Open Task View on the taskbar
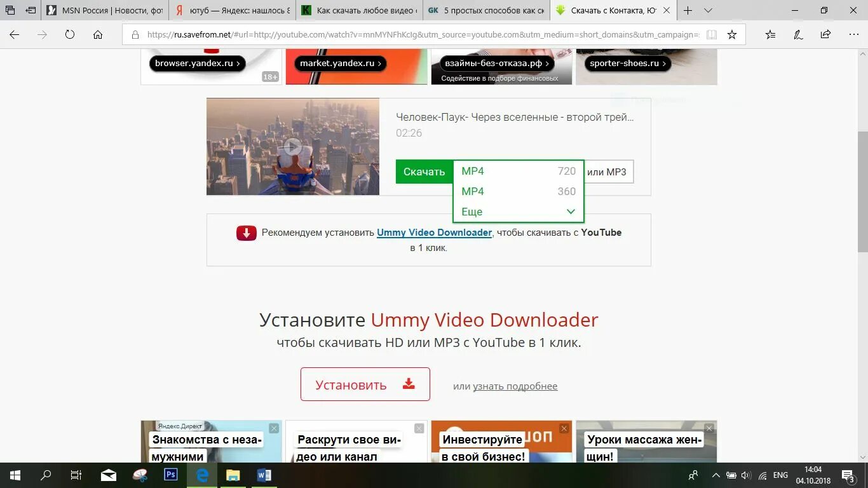The height and width of the screenshot is (488, 868). (x=76, y=475)
